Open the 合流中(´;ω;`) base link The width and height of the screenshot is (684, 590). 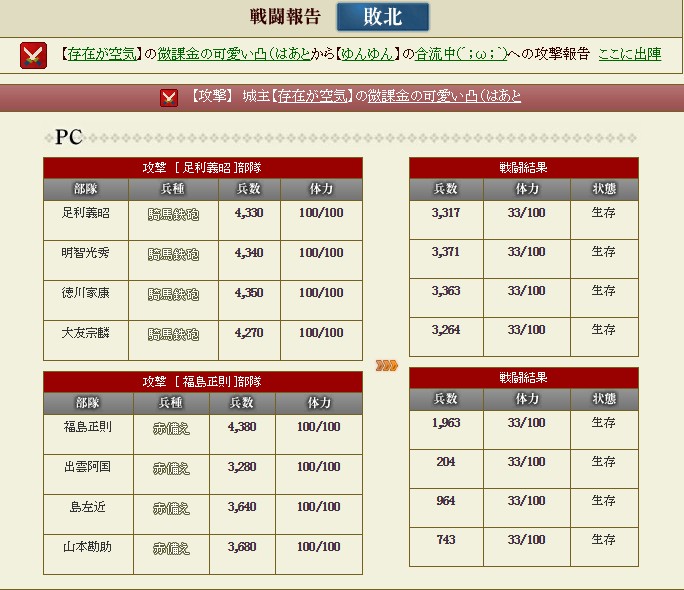(x=461, y=54)
